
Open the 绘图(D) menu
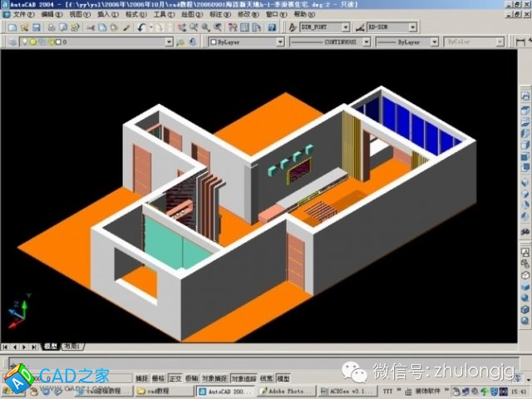(x=190, y=14)
